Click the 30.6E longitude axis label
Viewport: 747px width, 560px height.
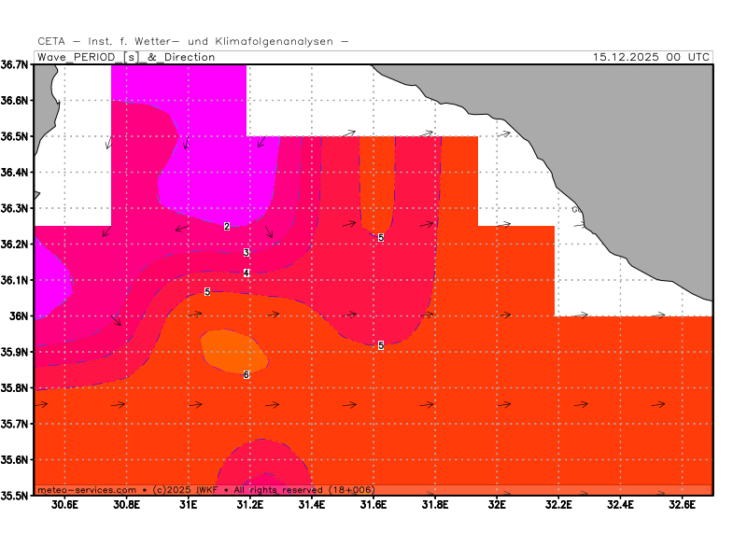(x=64, y=506)
